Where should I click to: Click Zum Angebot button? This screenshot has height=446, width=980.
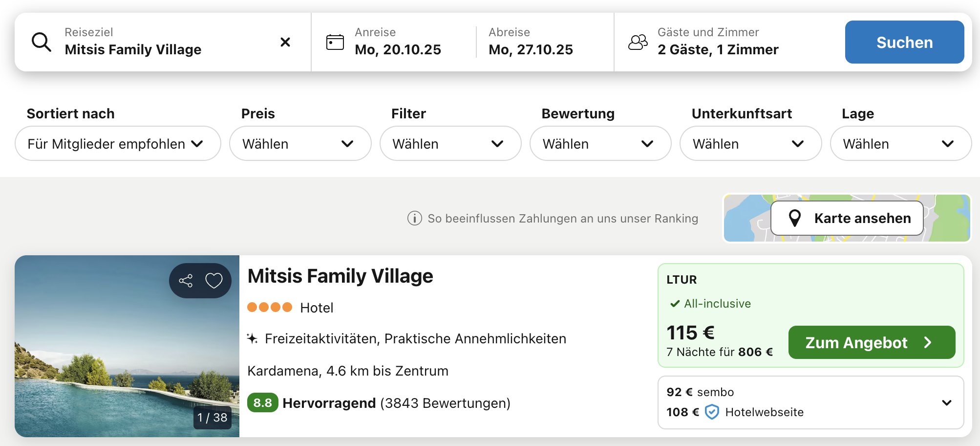coord(872,342)
